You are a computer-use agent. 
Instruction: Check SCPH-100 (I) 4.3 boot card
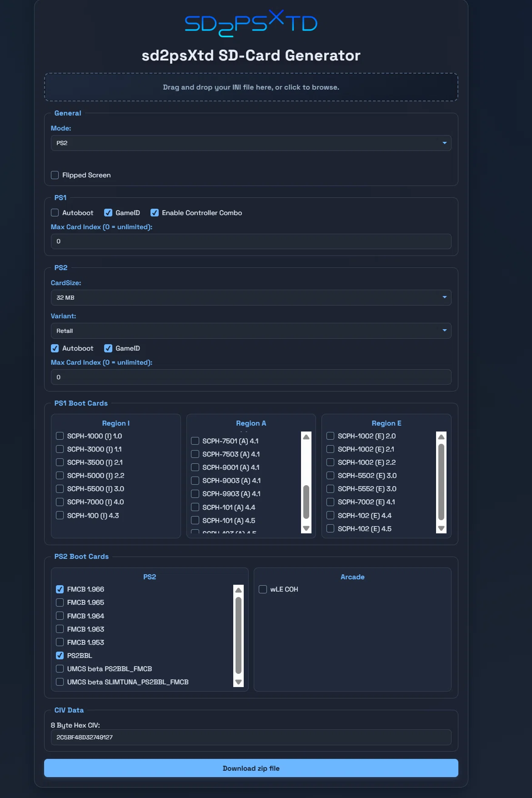pos(60,515)
